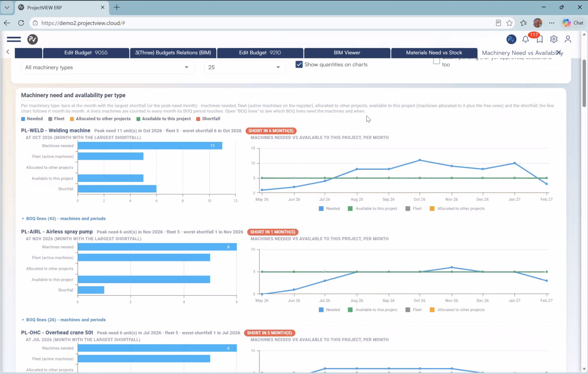Switch to BIM Viewer tab
Screen dimensions: 588x374
click(x=347, y=53)
